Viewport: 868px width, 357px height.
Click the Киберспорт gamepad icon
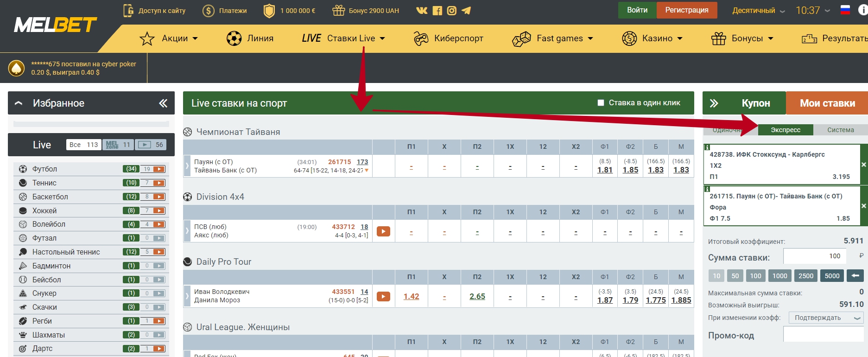pyautogui.click(x=421, y=38)
